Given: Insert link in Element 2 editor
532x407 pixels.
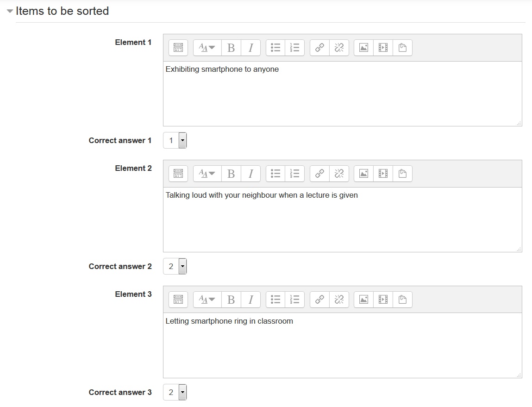Looking at the screenshot, I should [x=319, y=174].
